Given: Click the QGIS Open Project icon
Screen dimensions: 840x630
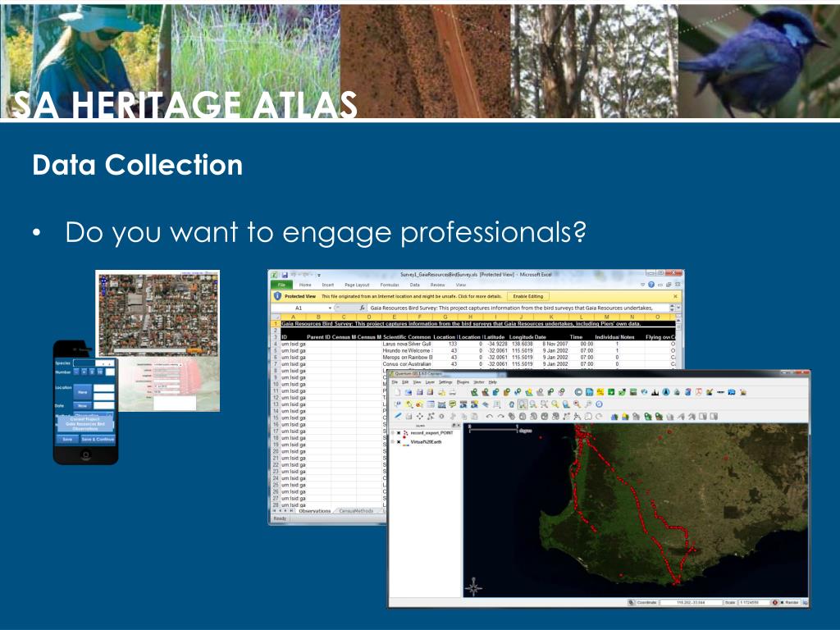Looking at the screenshot, I should (409, 392).
